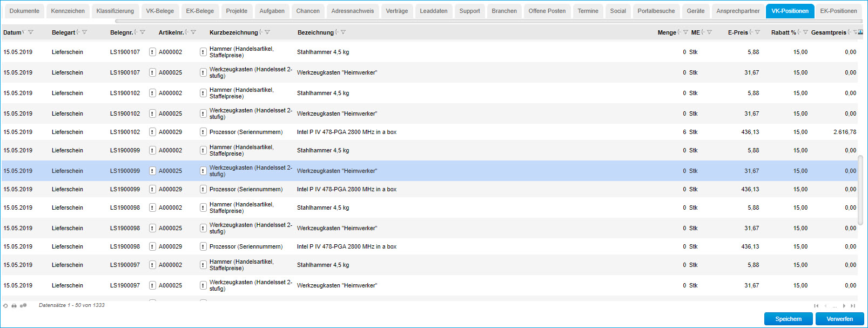Open filter icon on Gesamtpreis column

click(855, 32)
